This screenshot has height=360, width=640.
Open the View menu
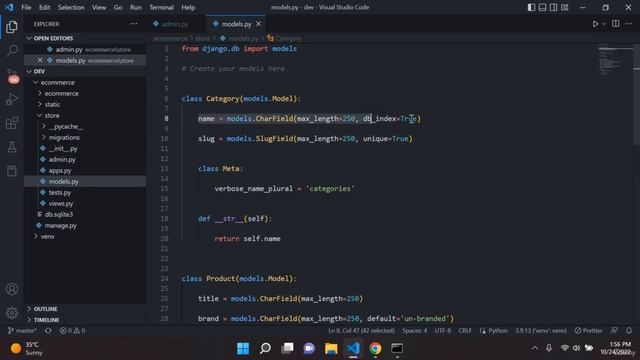pos(99,7)
